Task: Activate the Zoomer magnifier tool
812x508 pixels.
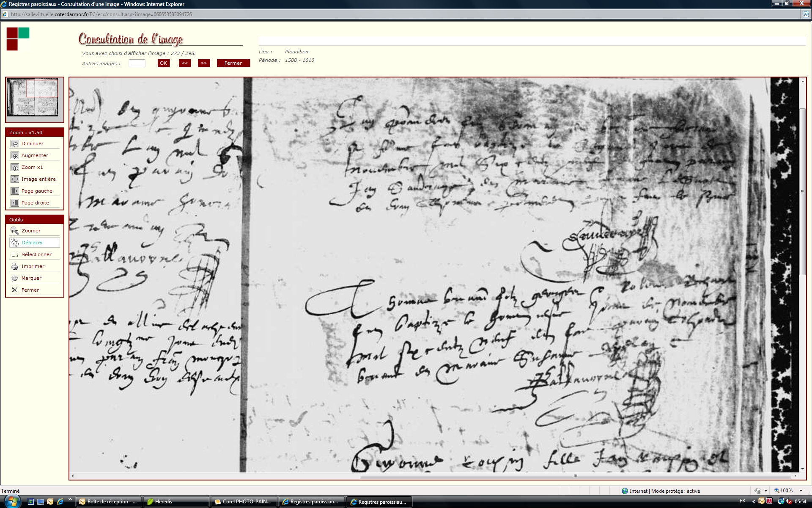Action: [x=15, y=231]
